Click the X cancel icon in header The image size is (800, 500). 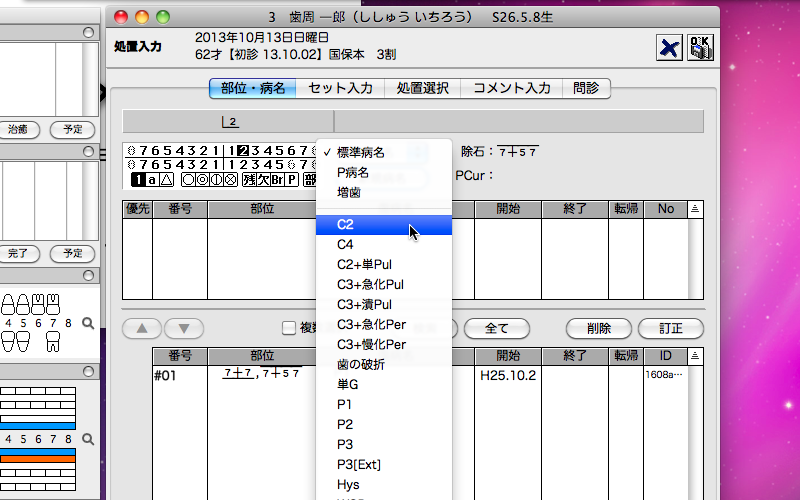(668, 47)
